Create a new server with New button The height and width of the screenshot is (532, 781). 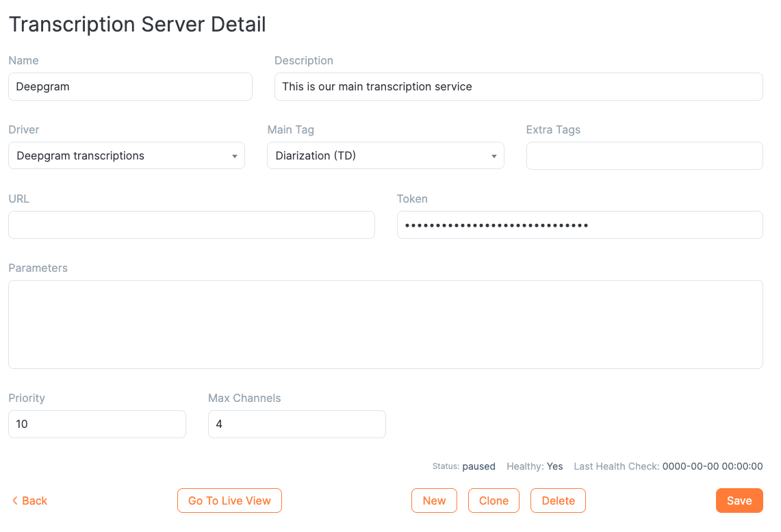pyautogui.click(x=435, y=501)
